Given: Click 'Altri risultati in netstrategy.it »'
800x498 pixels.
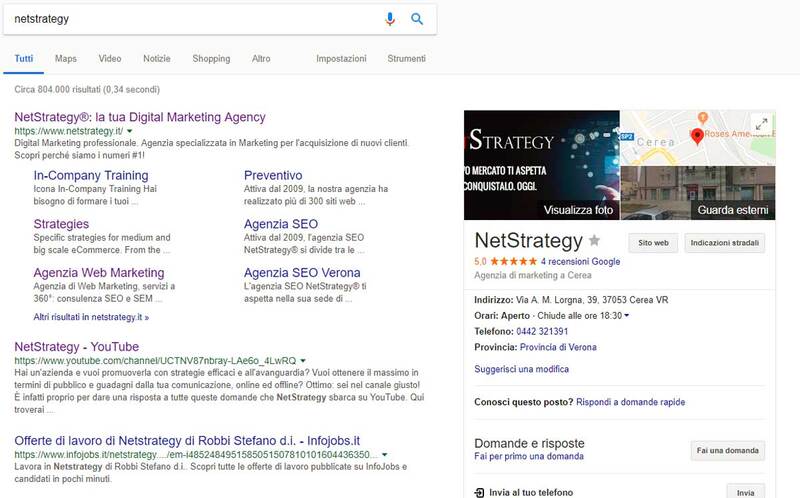Looking at the screenshot, I should pyautogui.click(x=91, y=317).
